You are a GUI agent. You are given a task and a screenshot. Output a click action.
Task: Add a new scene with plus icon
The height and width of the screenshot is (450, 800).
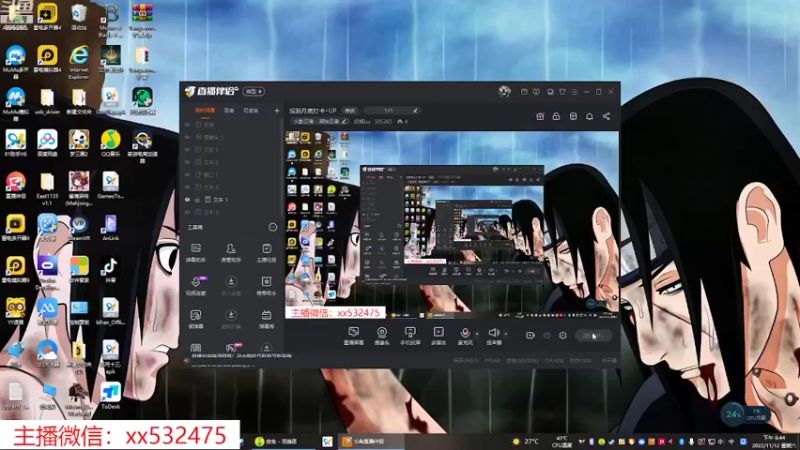277,110
